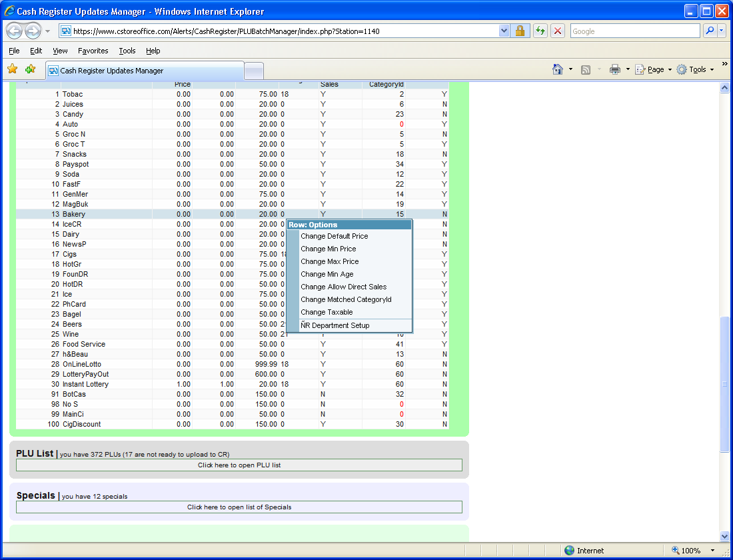Click here to open list of Specials
This screenshot has height=560, width=733.
point(239,507)
